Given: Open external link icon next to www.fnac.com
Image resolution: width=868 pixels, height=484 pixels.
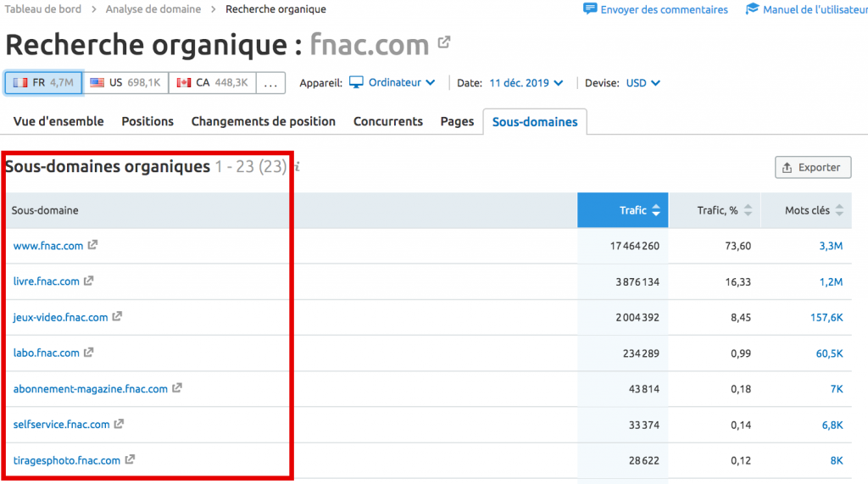Looking at the screenshot, I should point(92,245).
